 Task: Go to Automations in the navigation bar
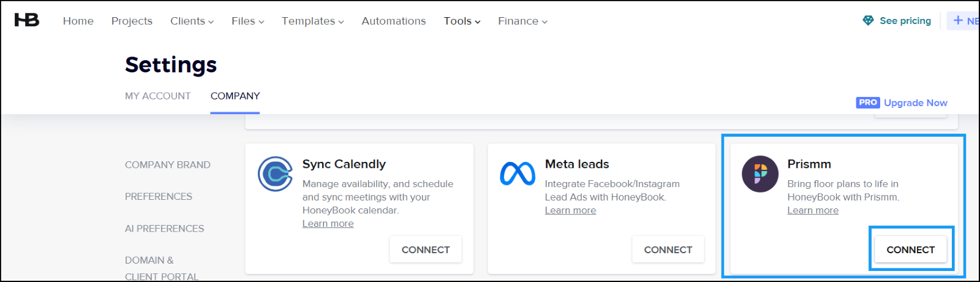click(394, 21)
